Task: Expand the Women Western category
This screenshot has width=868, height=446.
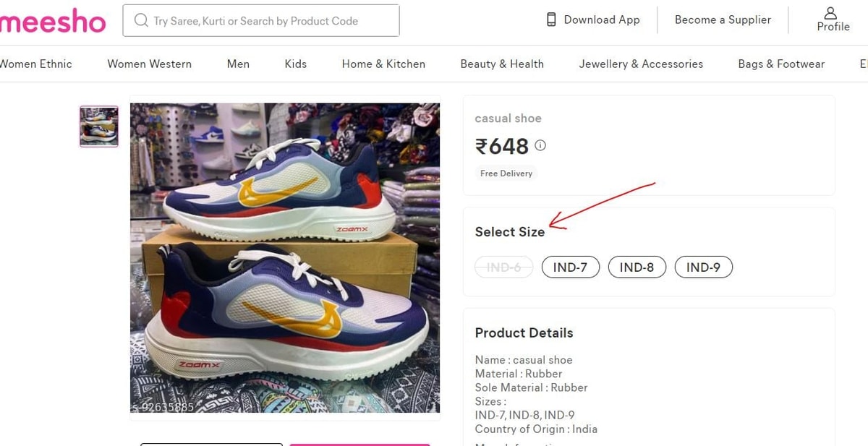Action: click(x=149, y=64)
